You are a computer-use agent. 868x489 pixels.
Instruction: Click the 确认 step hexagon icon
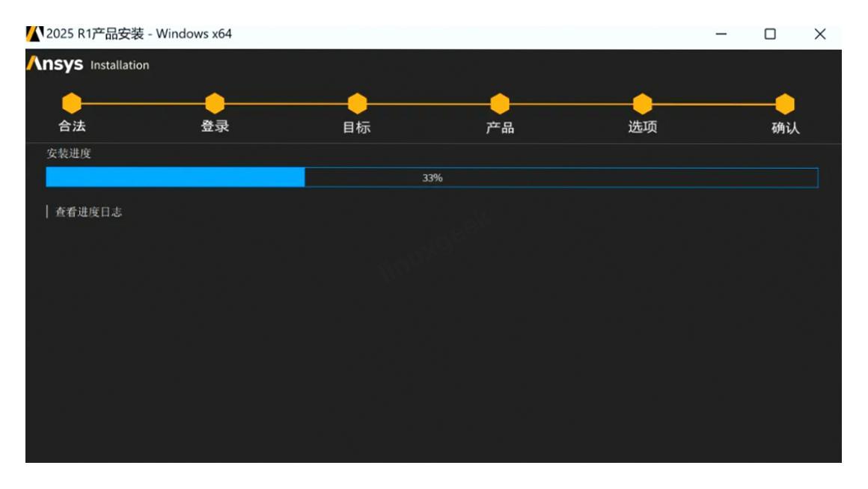[784, 104]
